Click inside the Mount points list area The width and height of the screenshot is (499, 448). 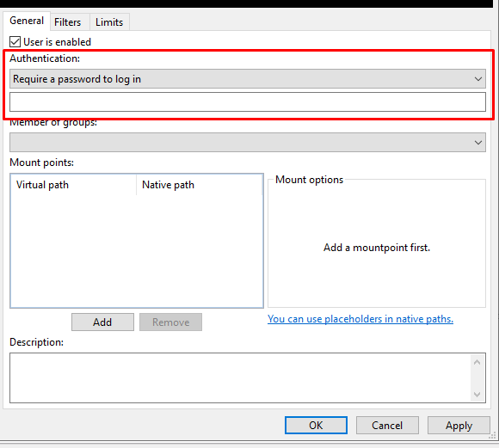coord(137,251)
